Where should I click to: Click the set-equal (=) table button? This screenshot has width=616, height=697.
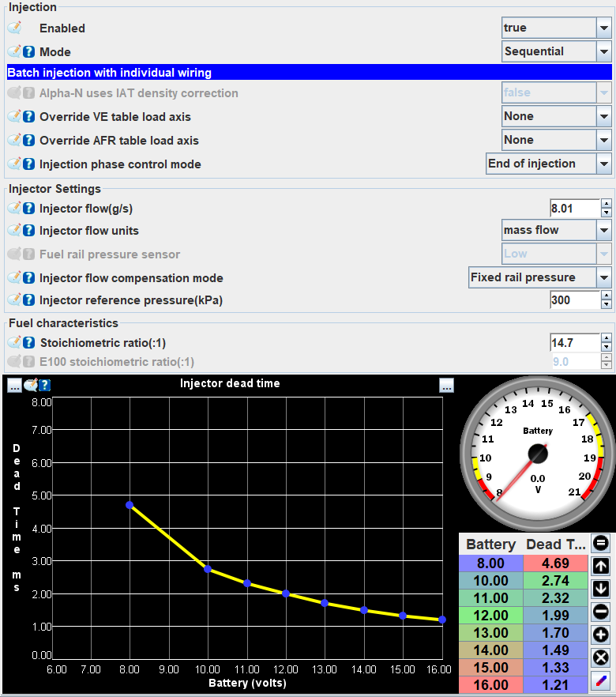(x=601, y=544)
